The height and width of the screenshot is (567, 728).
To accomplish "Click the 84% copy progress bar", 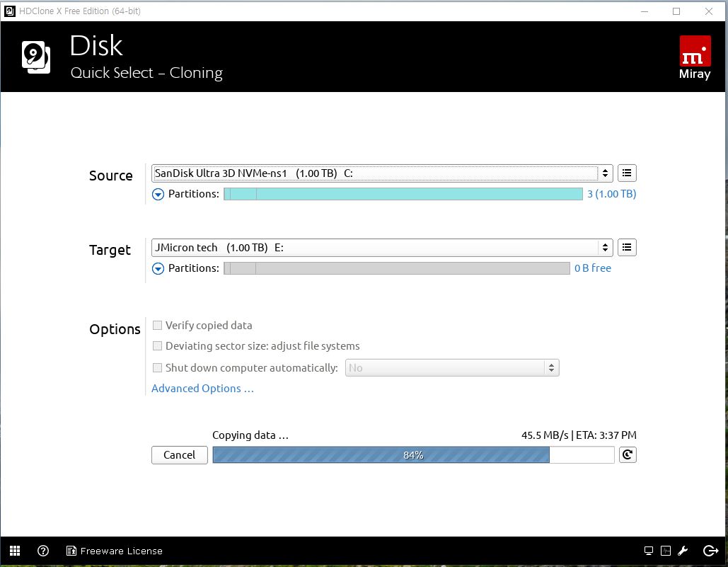I will (413, 454).
